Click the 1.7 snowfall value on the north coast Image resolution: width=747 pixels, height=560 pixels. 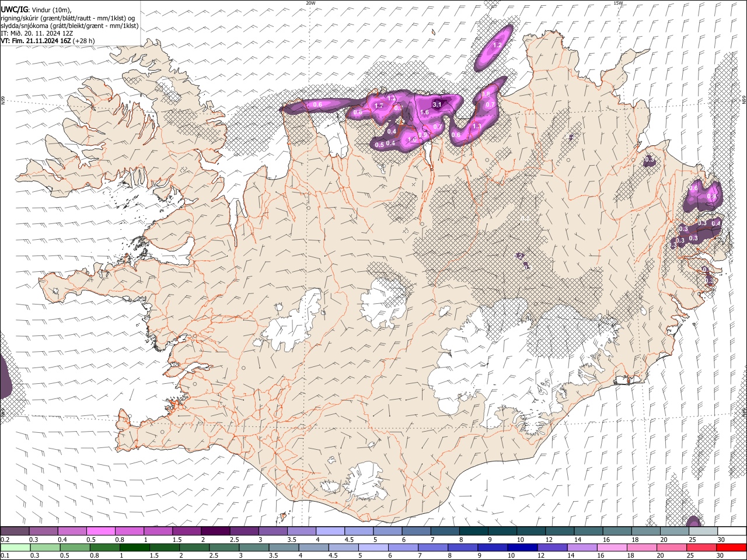click(x=379, y=106)
